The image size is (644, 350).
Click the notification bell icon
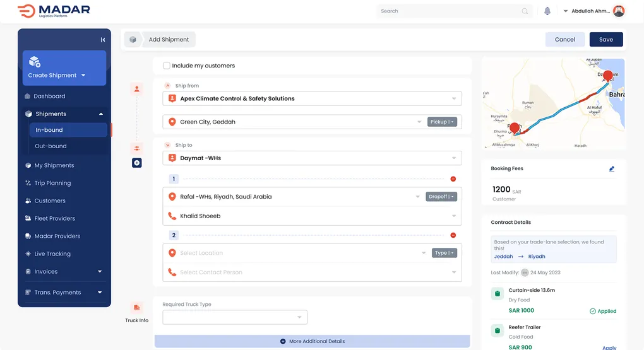click(547, 11)
